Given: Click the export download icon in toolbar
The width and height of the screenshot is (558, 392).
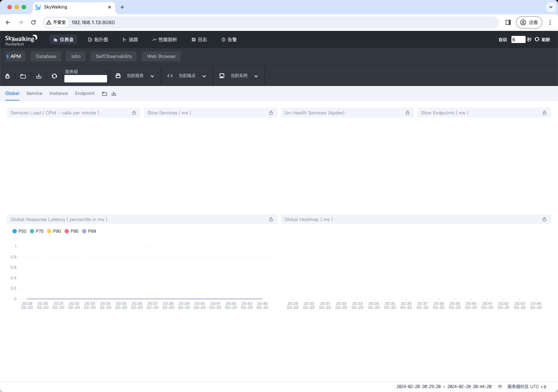Looking at the screenshot, I should point(39,76).
